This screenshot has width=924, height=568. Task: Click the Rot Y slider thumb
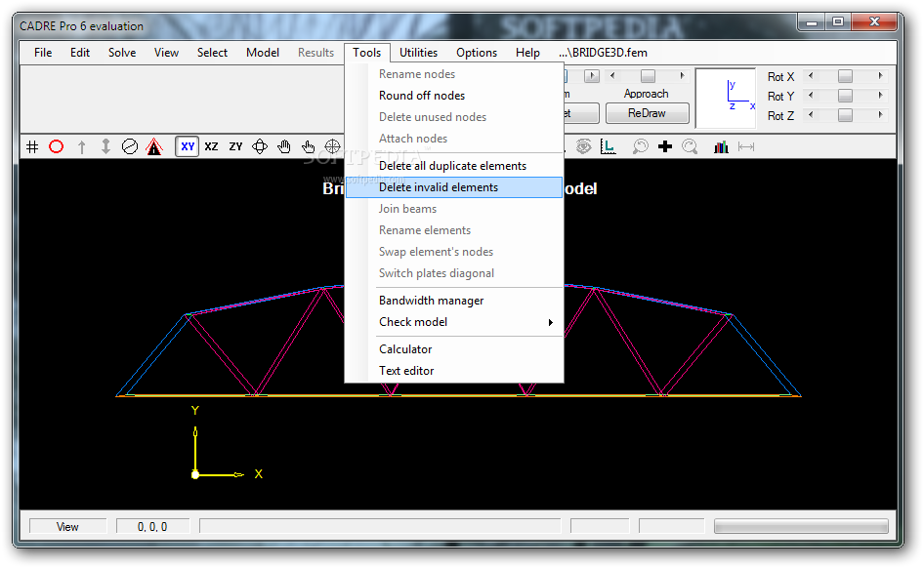tap(845, 96)
